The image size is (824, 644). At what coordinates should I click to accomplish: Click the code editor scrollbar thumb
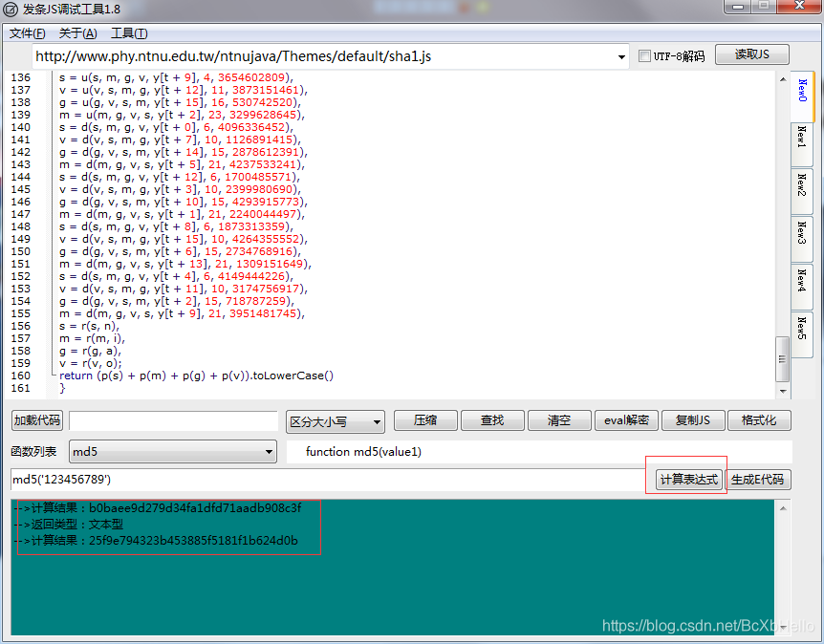point(783,359)
